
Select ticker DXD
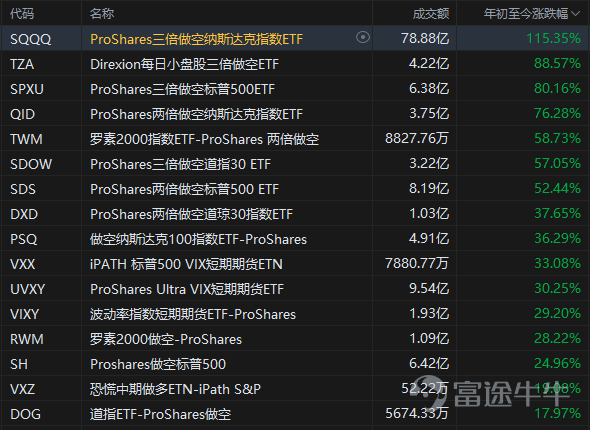24,214
